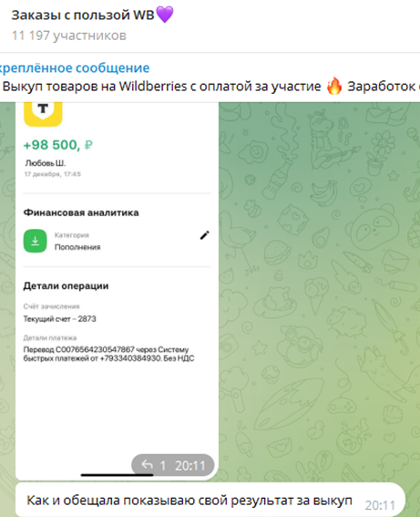
Task: Click the Перевод payment details text
Action: [x=108, y=354]
